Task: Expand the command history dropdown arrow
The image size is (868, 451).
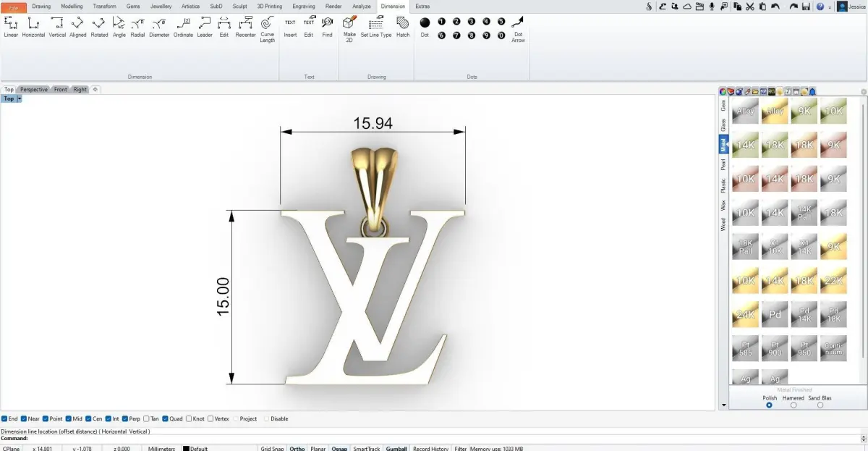Action: [x=863, y=439]
